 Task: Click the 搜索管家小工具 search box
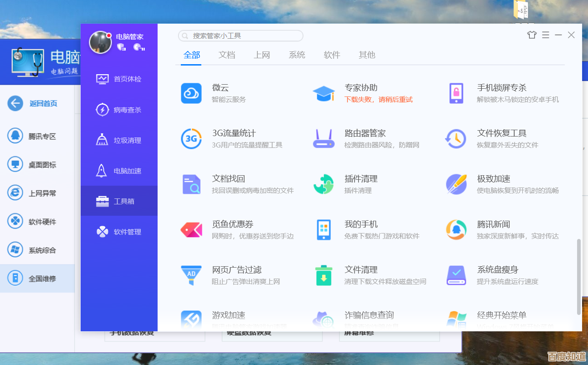[240, 35]
